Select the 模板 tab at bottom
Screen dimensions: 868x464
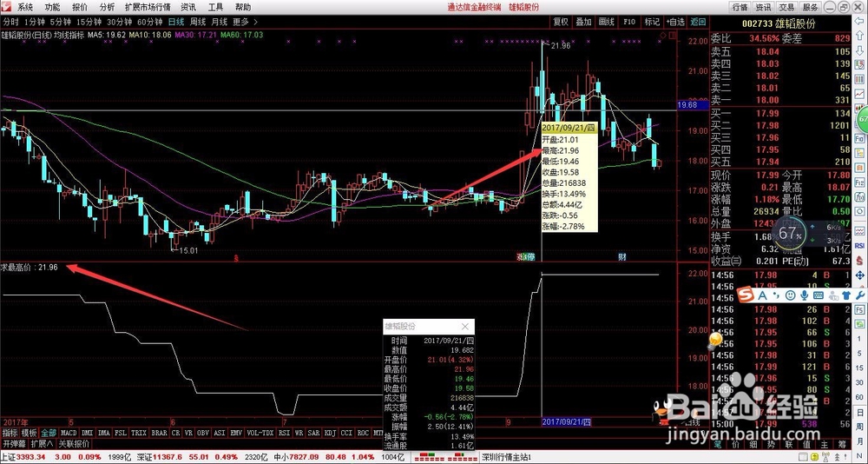pyautogui.click(x=30, y=433)
